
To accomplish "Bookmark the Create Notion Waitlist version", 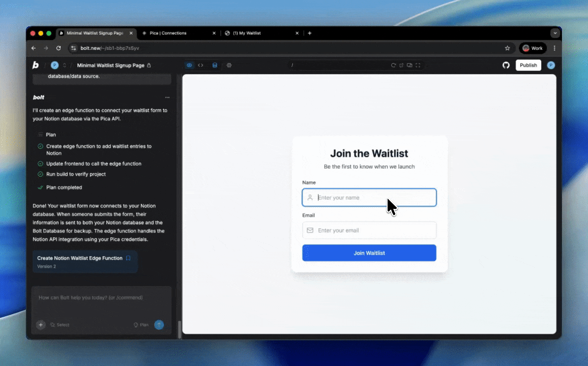I will tap(128, 258).
